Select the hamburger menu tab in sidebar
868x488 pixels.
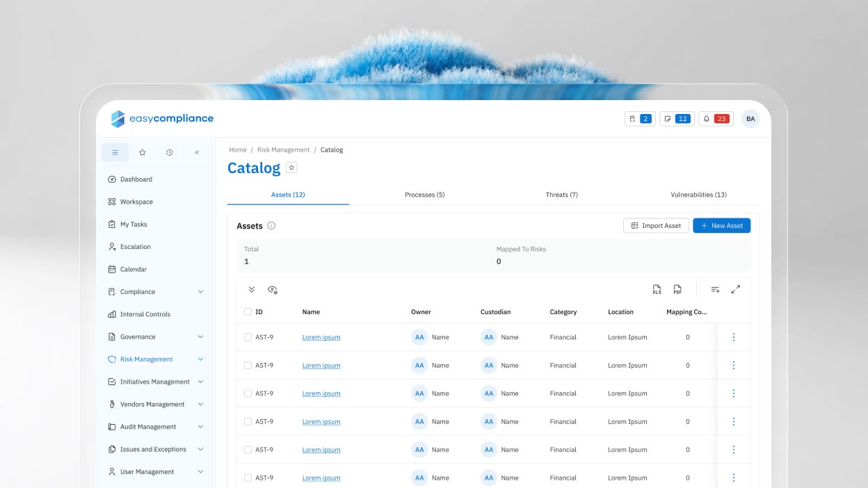[x=115, y=152]
